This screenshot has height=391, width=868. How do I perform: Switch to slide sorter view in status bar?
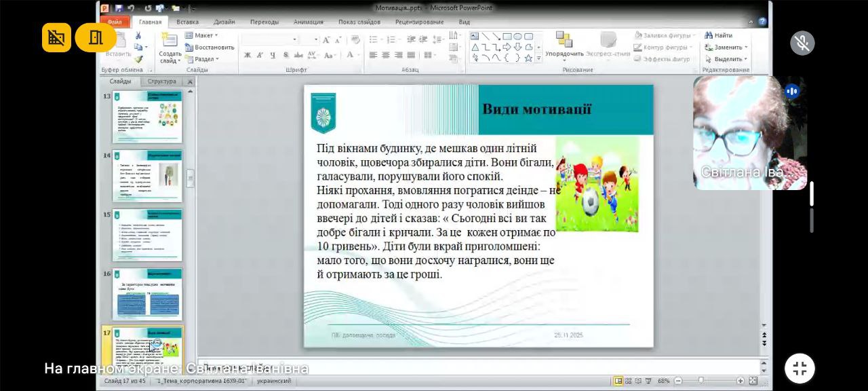click(x=629, y=381)
